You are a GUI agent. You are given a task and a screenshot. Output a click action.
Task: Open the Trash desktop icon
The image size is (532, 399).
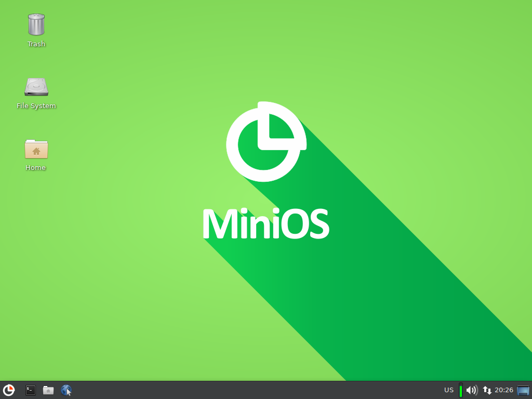click(36, 24)
